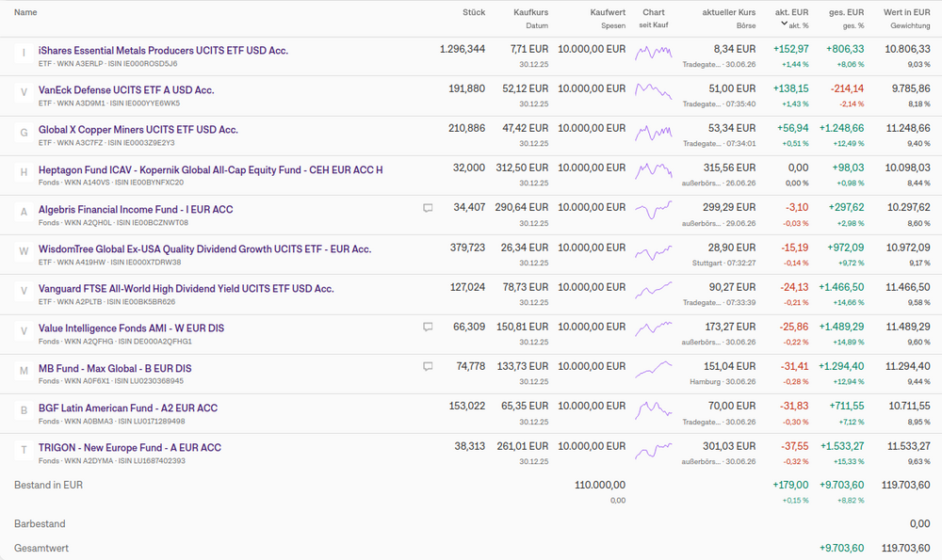
Task: Open MB Fund - Max Global link
Action: [x=115, y=369]
